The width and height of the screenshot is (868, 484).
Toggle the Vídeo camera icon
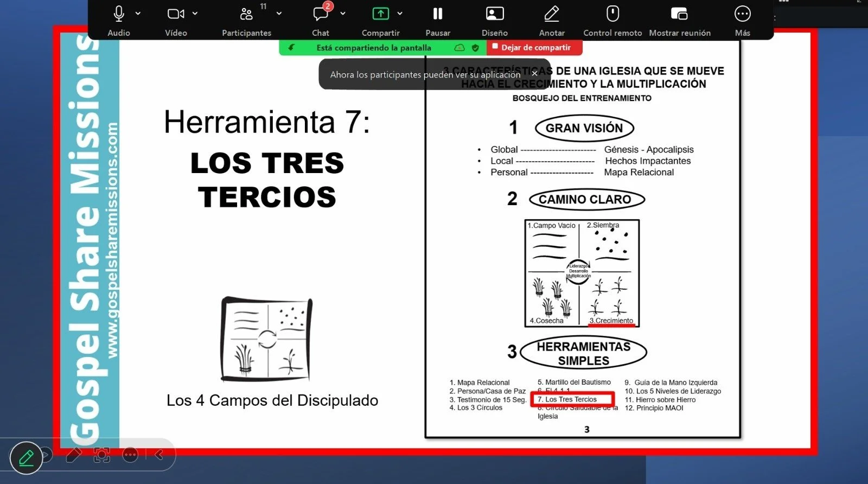(x=176, y=14)
